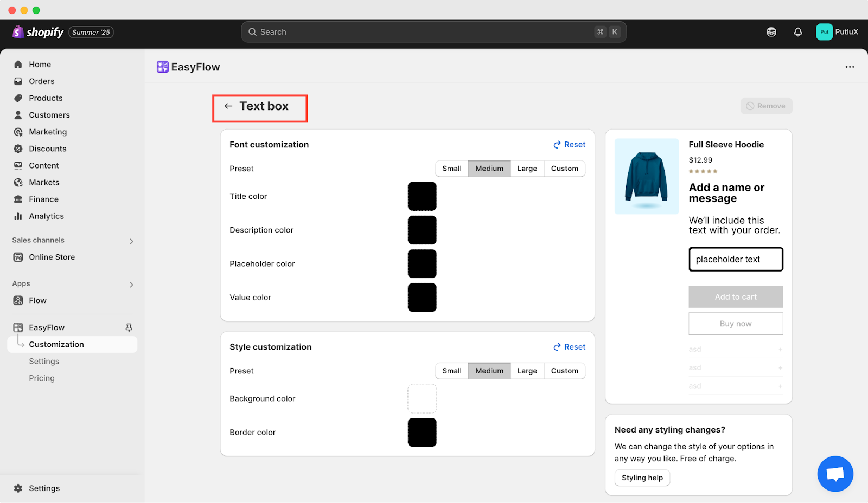Image resolution: width=868 pixels, height=503 pixels.
Task: Click the placeholder text input in preview
Action: coord(736,259)
